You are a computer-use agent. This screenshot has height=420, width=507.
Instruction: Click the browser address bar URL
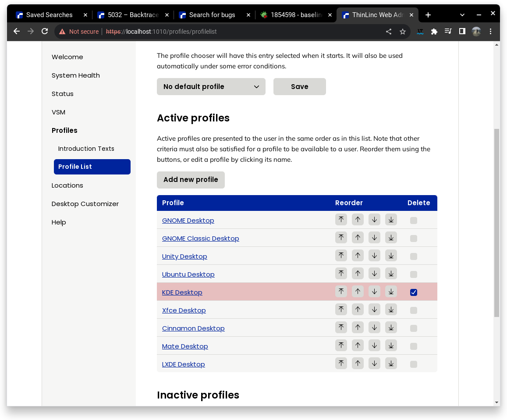161,32
